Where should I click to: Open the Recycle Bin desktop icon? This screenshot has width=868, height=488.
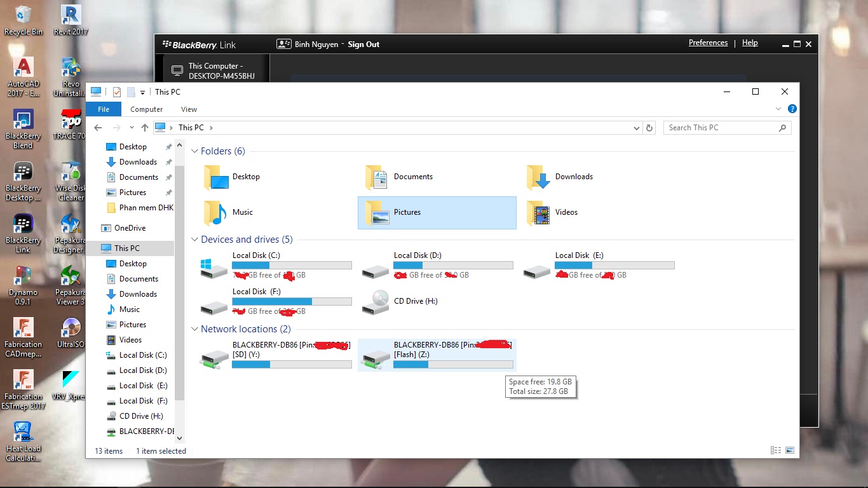(24, 20)
